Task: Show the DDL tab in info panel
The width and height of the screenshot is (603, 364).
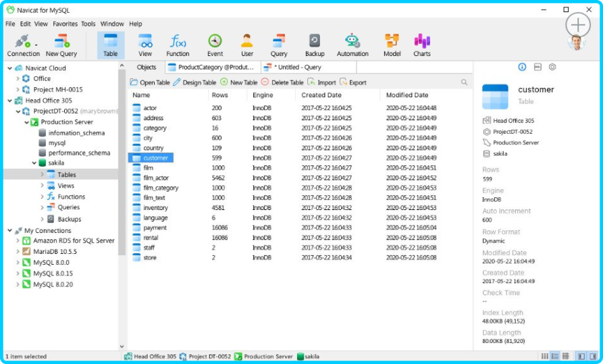Action: [x=537, y=67]
